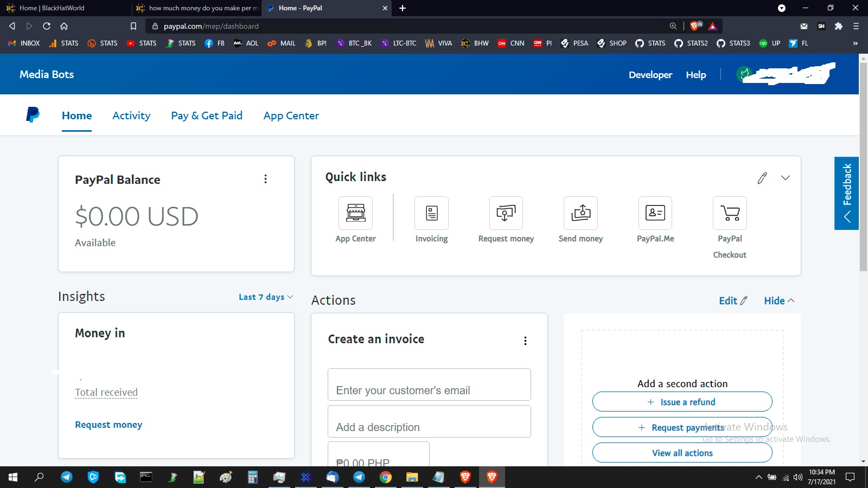Open the zoom level icon in address bar
This screenshot has width=868, height=488.
673,26
